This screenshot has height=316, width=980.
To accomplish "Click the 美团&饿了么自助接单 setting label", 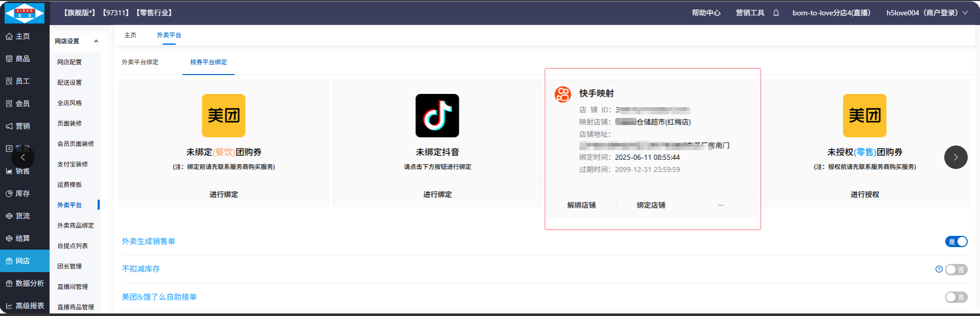I will coord(159,297).
